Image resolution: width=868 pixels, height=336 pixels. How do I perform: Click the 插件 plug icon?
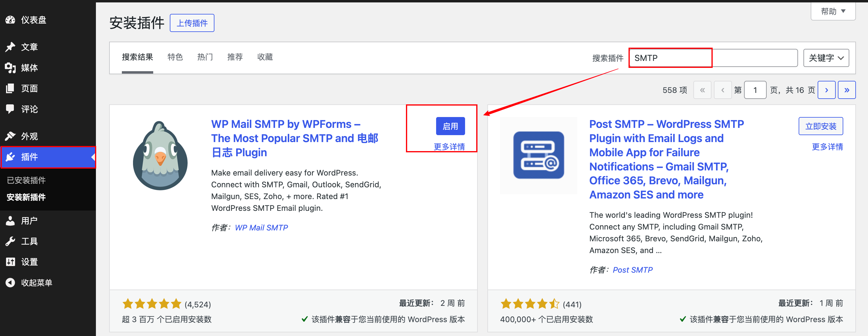[x=11, y=157]
